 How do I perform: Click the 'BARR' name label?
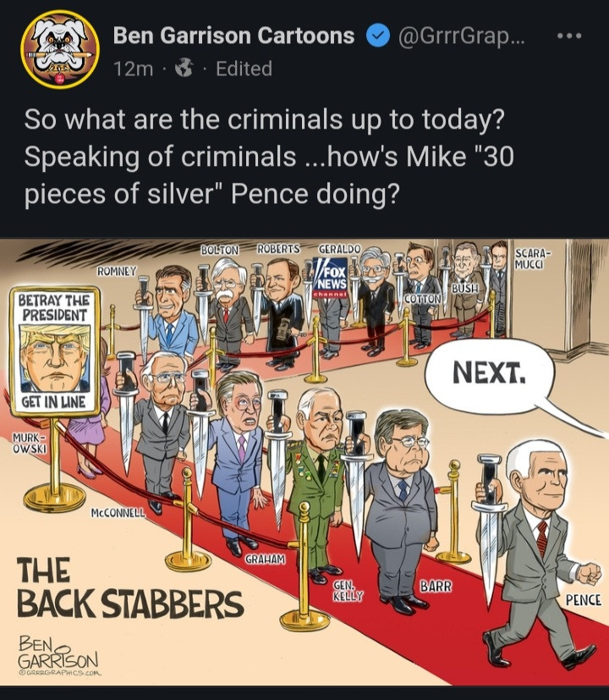click(x=436, y=586)
